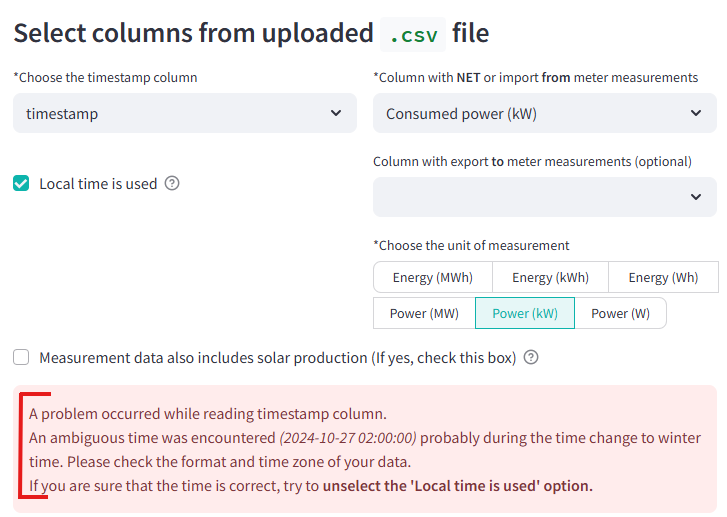Select the highlighted Power (kW) unit
Image resolution: width=727 pixels, height=517 pixels.
(x=525, y=313)
